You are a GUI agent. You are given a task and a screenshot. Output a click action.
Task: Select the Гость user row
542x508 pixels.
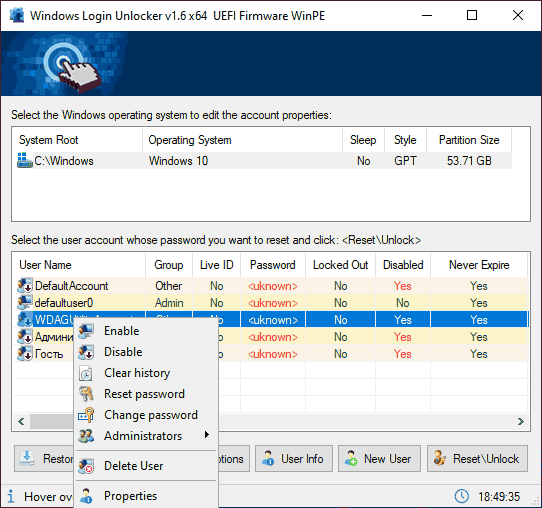pyautogui.click(x=271, y=354)
